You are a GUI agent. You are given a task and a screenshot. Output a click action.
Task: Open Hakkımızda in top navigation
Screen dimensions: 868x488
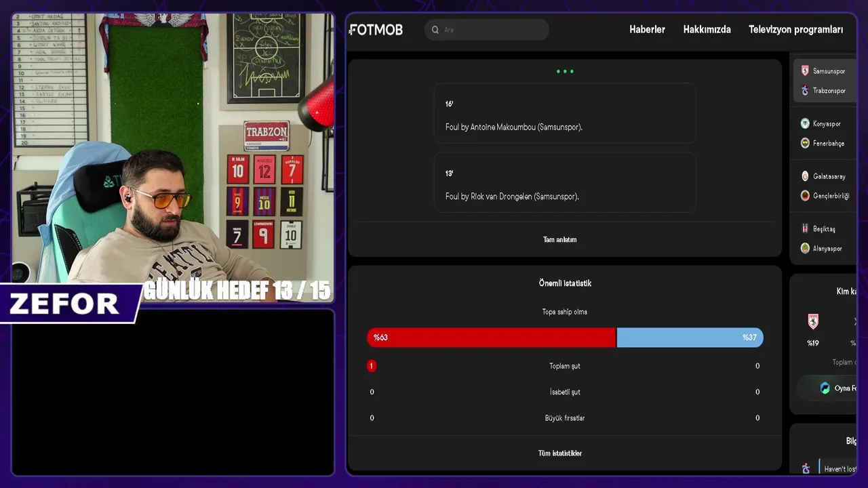707,30
